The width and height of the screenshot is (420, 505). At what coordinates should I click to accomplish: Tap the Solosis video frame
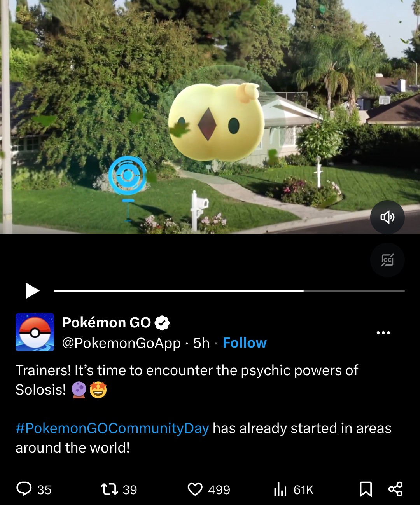pyautogui.click(x=210, y=117)
